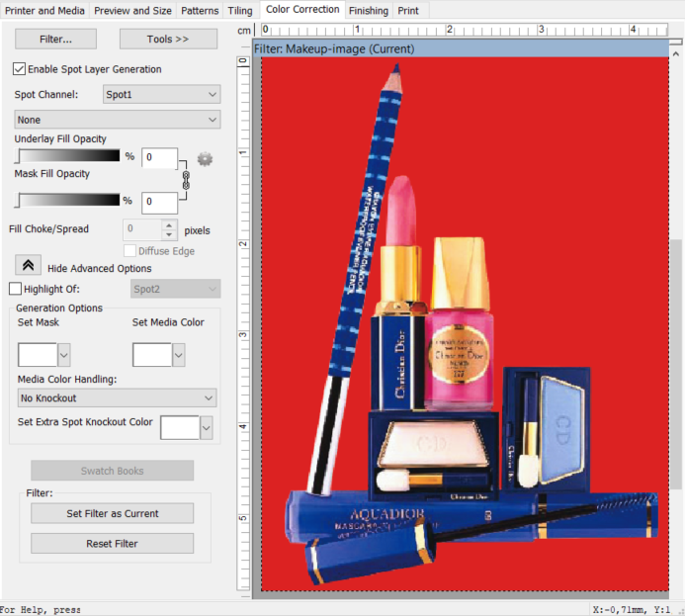Expand the None dropdown list
This screenshot has height=616, width=685.
(x=117, y=120)
